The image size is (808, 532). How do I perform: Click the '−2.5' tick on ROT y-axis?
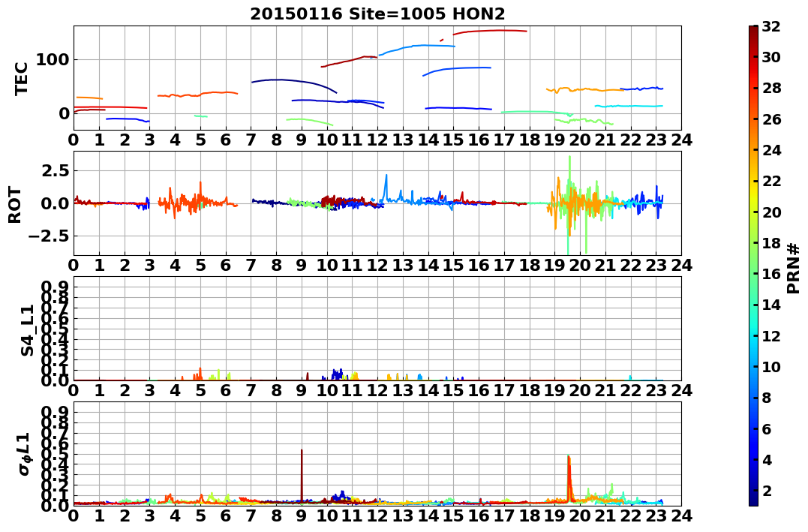tap(49, 236)
